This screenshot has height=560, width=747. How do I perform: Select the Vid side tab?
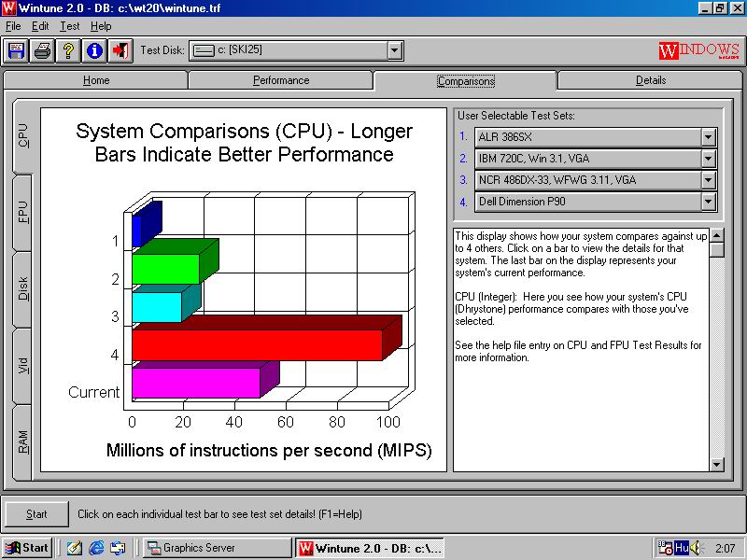coord(22,366)
